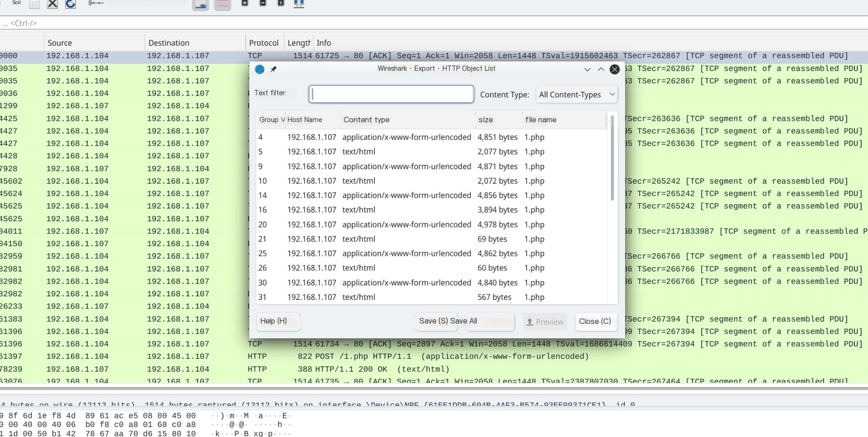Close the capture file via toolbar X icon
This screenshot has width=868, height=437.
coord(52,5)
